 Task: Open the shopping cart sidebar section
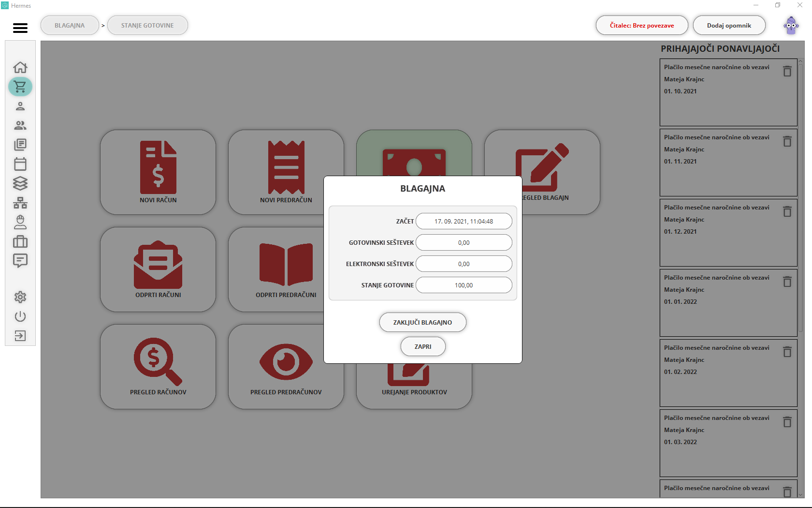click(20, 87)
